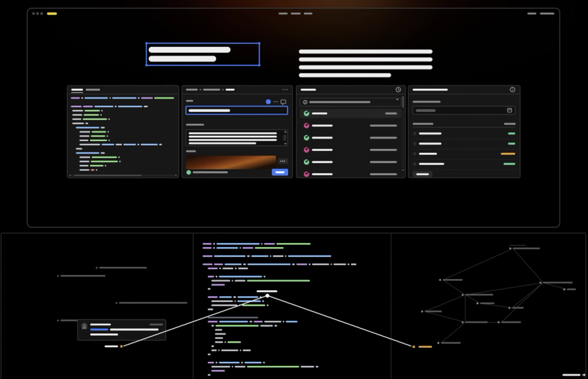Image resolution: width=588 pixels, height=379 pixels.
Task: Select the blue-outlined heading box with corner handles
Action: (x=203, y=54)
